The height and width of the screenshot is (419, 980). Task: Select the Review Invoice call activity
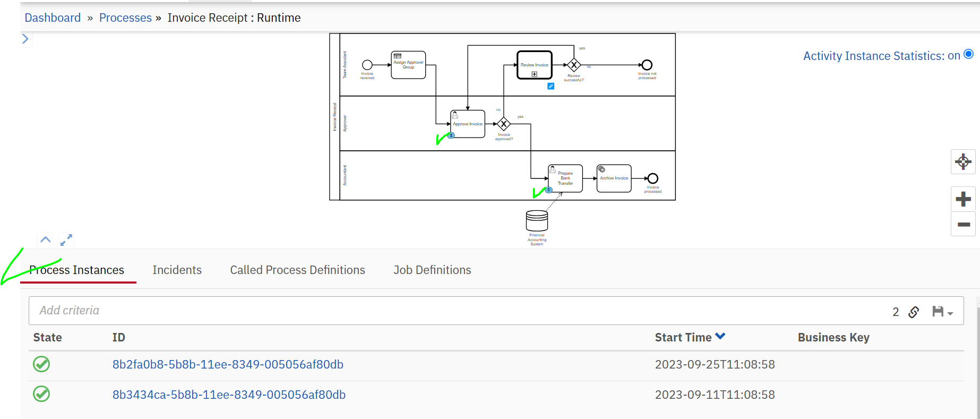(x=535, y=65)
